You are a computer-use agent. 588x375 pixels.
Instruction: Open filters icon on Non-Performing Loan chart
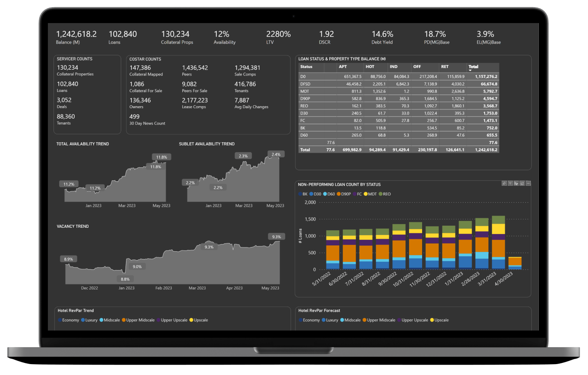coord(510,183)
